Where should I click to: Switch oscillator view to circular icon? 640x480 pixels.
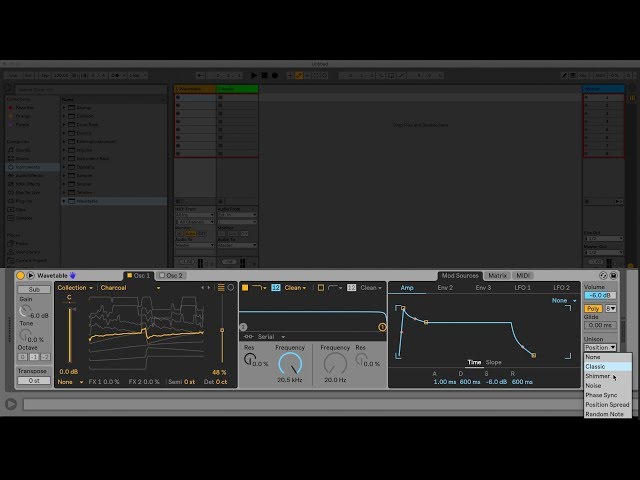(x=231, y=288)
